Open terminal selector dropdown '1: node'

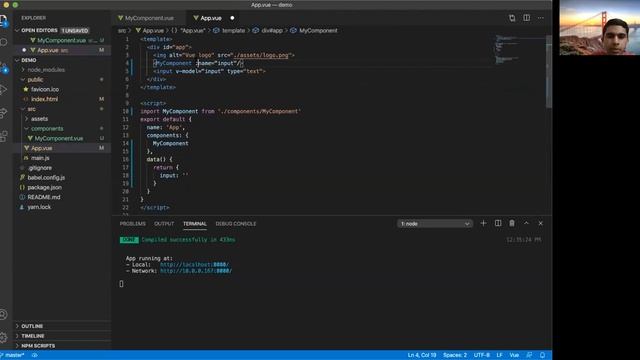tap(435, 224)
